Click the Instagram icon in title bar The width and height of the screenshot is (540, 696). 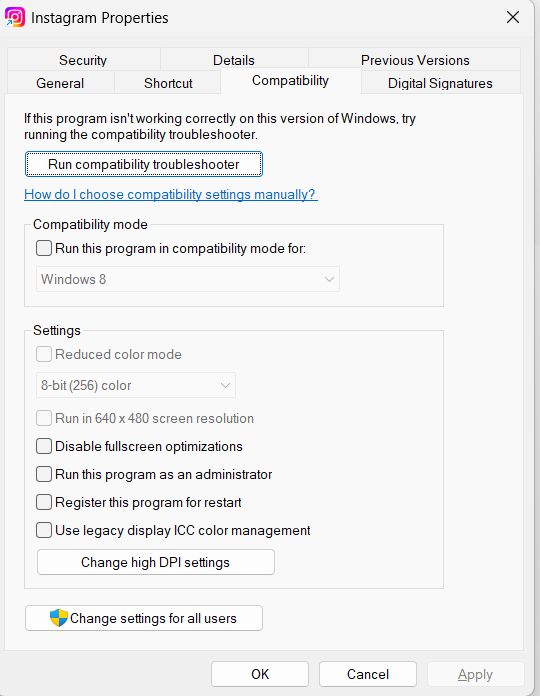15,18
